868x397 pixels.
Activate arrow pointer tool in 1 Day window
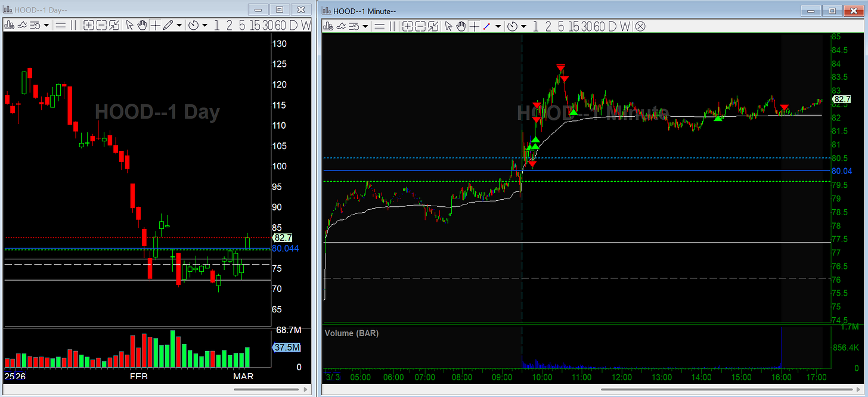pyautogui.click(x=129, y=25)
